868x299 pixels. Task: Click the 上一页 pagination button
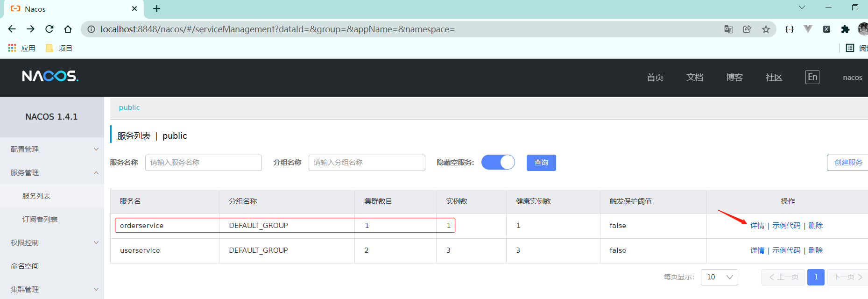click(x=783, y=277)
